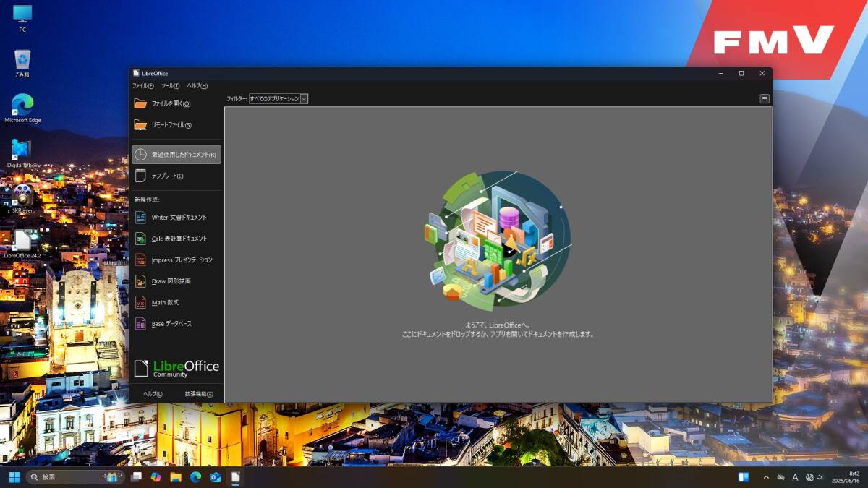Create a new Calc 表計算ドキュメント
The width and height of the screenshot is (868, 488).
(x=176, y=239)
